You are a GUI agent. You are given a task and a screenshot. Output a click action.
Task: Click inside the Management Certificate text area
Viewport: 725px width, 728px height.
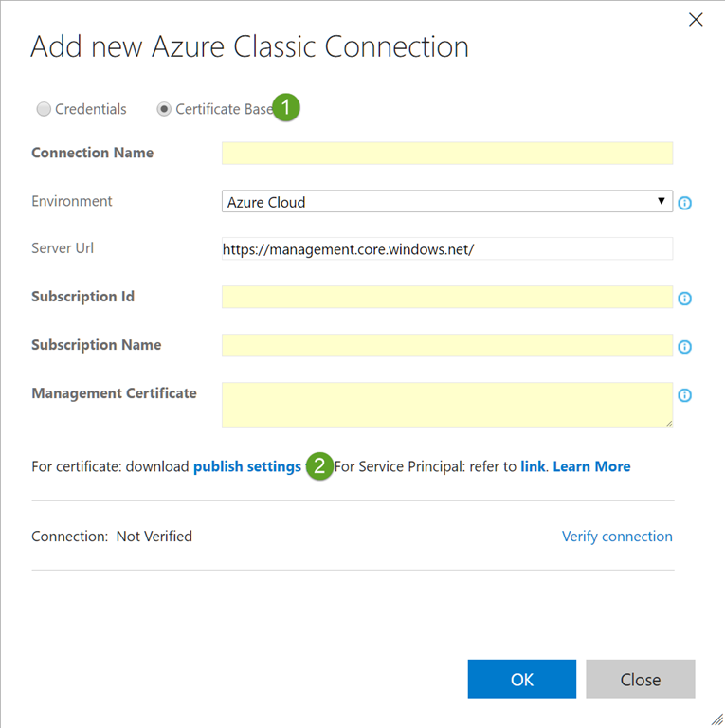point(446,405)
